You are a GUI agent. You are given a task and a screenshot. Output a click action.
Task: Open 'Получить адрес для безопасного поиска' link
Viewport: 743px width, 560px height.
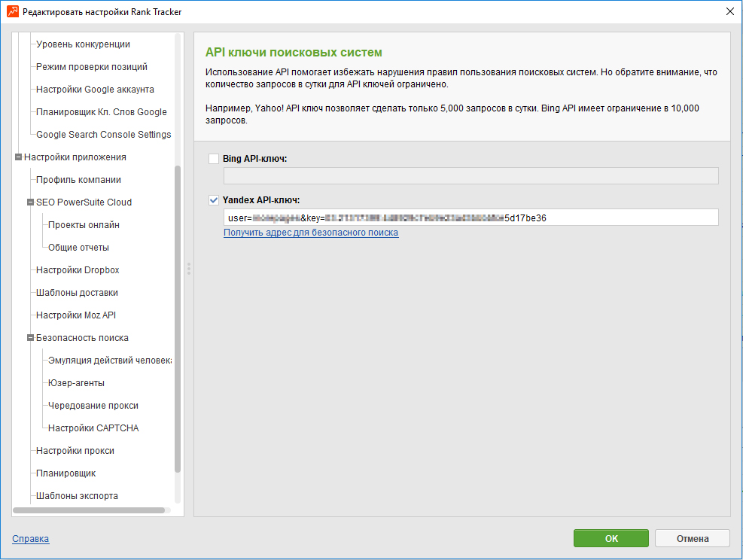311,233
